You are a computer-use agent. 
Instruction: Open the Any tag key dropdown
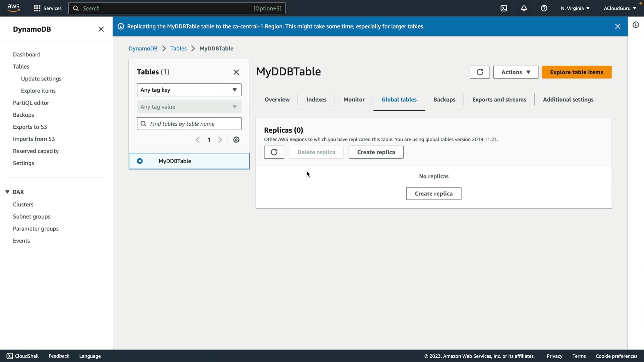click(189, 90)
